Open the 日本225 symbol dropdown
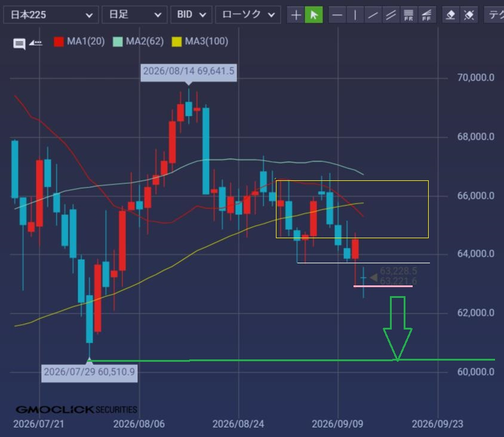504x437 pixels. click(x=51, y=15)
